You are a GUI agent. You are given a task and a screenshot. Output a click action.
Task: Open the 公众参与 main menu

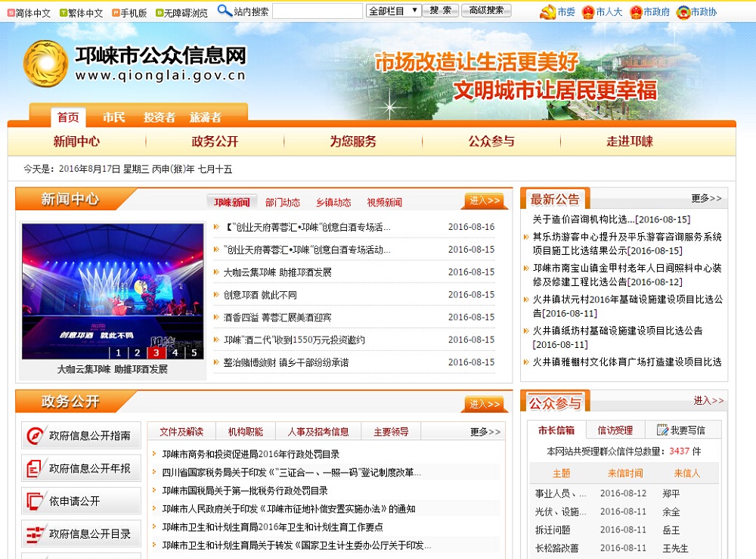point(491,141)
